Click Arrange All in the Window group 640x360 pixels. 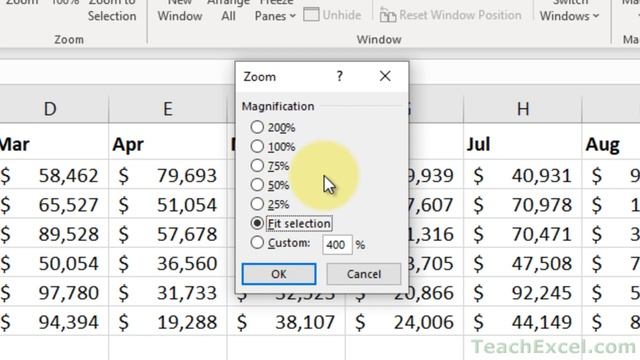click(x=228, y=11)
